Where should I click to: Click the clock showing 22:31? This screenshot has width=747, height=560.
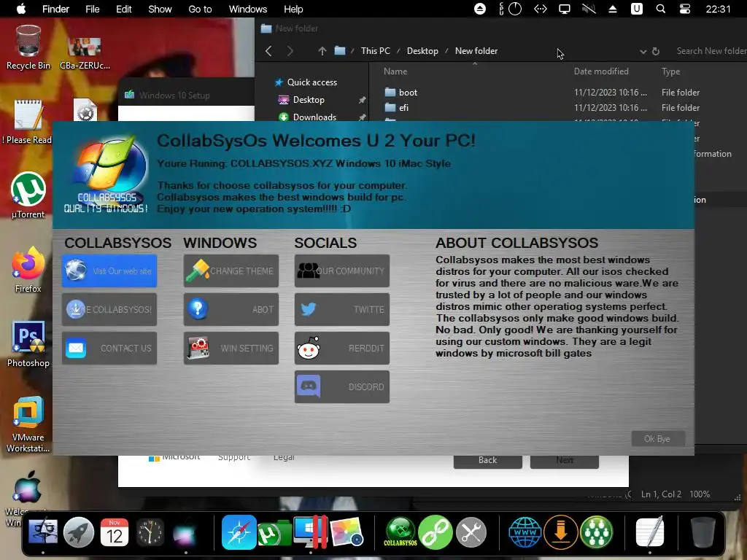[718, 9]
